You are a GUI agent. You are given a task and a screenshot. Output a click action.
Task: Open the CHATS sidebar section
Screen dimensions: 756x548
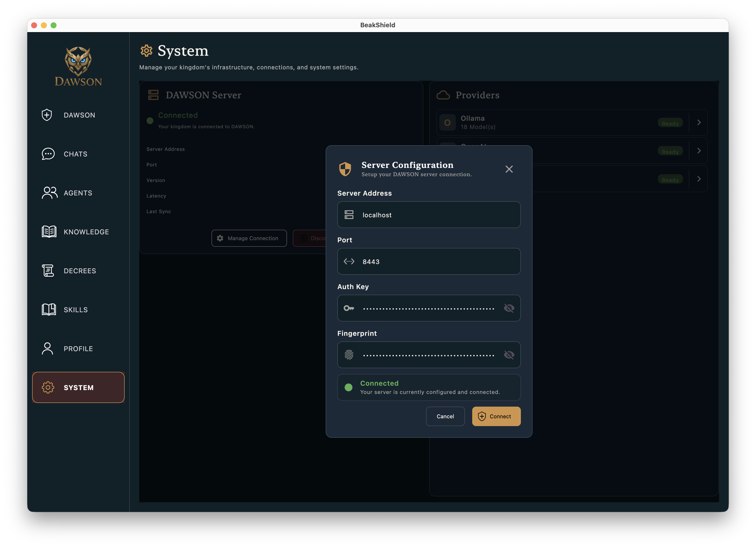point(78,154)
